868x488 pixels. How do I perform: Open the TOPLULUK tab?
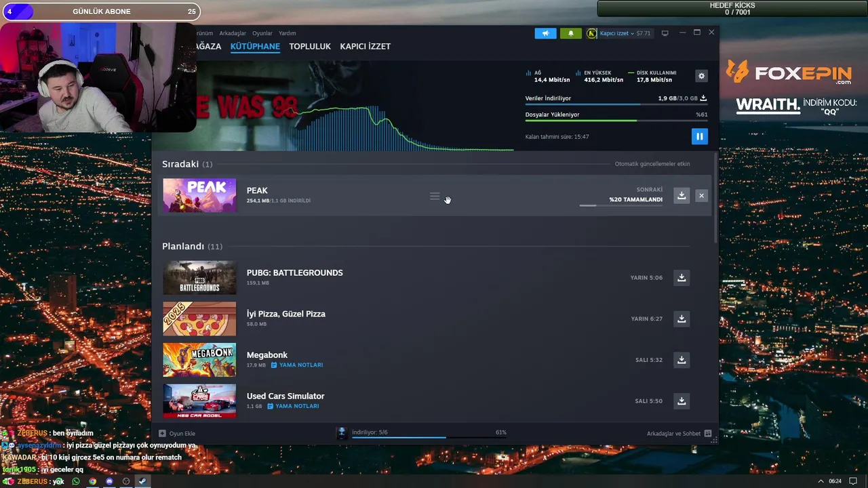click(310, 46)
